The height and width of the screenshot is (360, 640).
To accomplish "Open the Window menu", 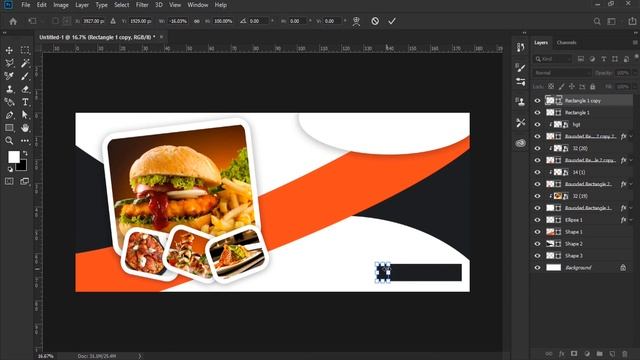I will pos(198,5).
